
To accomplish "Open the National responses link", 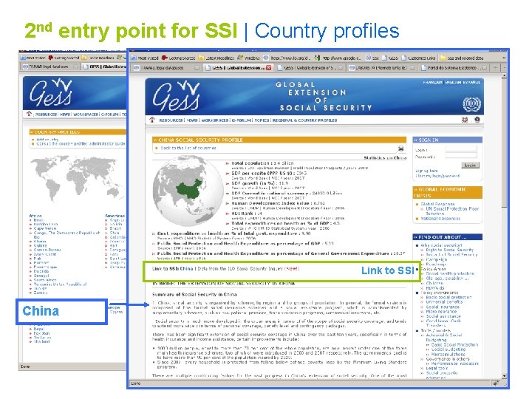I will click(x=440, y=219).
